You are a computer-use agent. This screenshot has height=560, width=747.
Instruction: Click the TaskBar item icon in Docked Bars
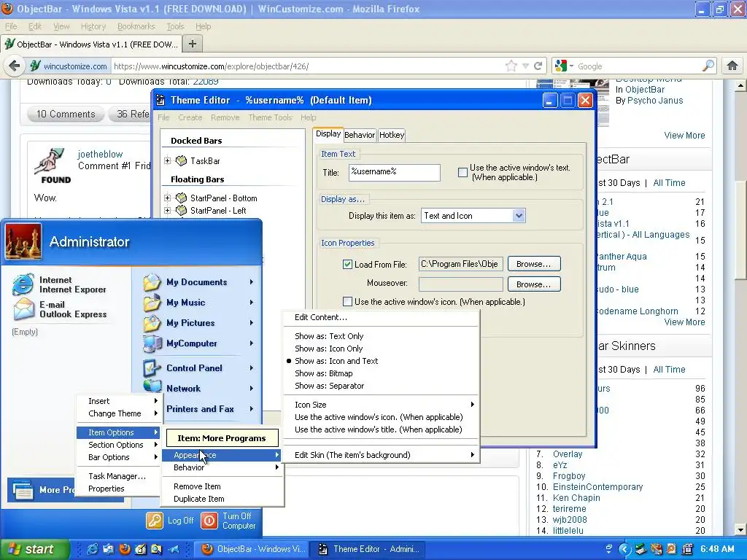[181, 160]
